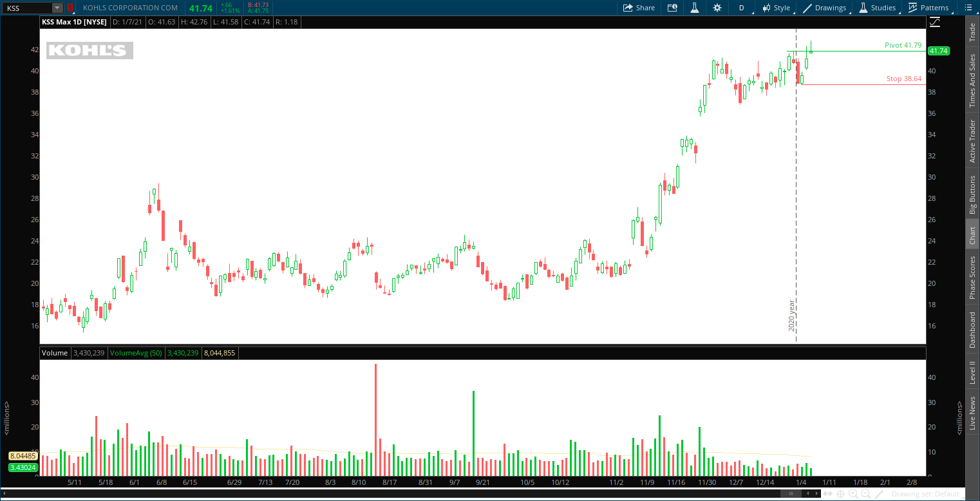Open the Level II side tab
Viewport: 980px width, 501px height.
point(972,372)
